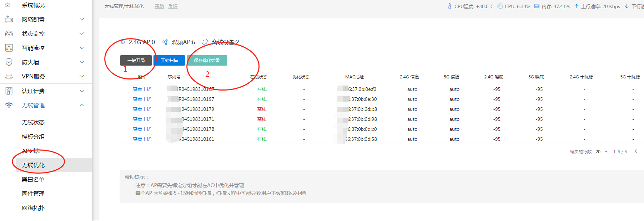Click 查看干扰 link in first row
Screen dimensions: 644x221
pos(142,89)
